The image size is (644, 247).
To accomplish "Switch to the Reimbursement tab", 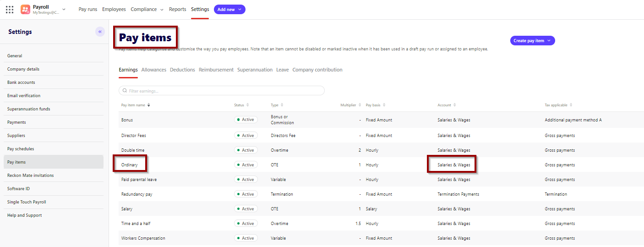I will click(216, 70).
